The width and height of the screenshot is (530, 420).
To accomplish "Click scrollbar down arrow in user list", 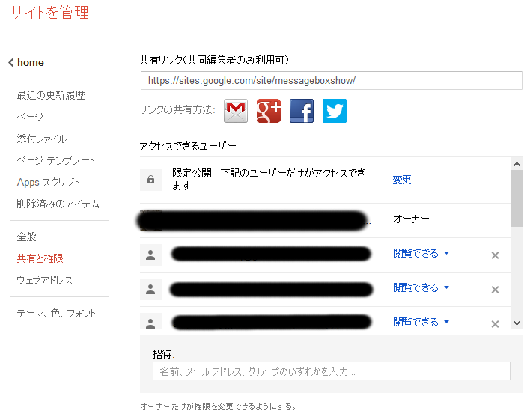I will tap(517, 323).
